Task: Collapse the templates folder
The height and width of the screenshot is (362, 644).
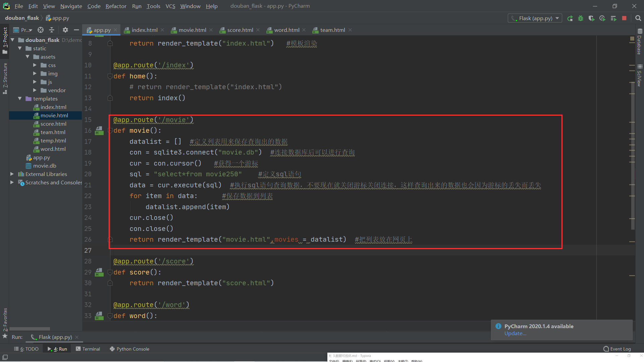Action: pos(20,99)
